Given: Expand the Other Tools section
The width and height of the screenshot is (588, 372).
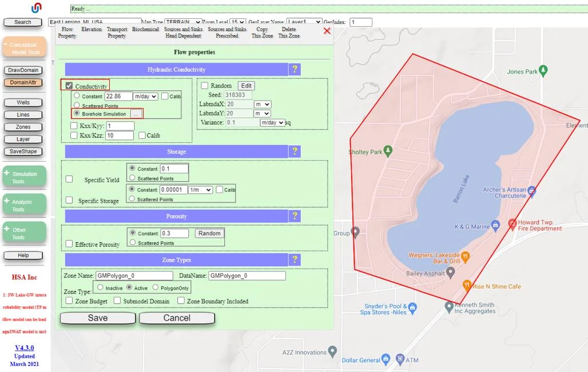Looking at the screenshot, I should pyautogui.click(x=25, y=233).
